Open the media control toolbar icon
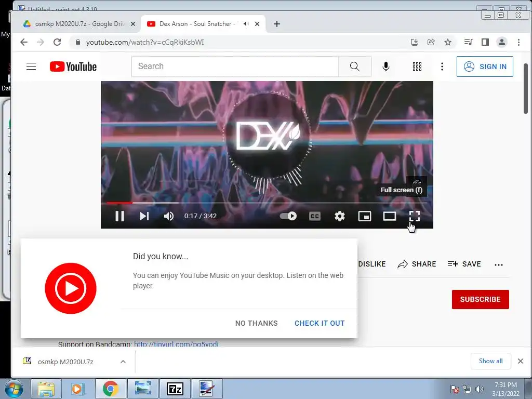 coord(468,42)
